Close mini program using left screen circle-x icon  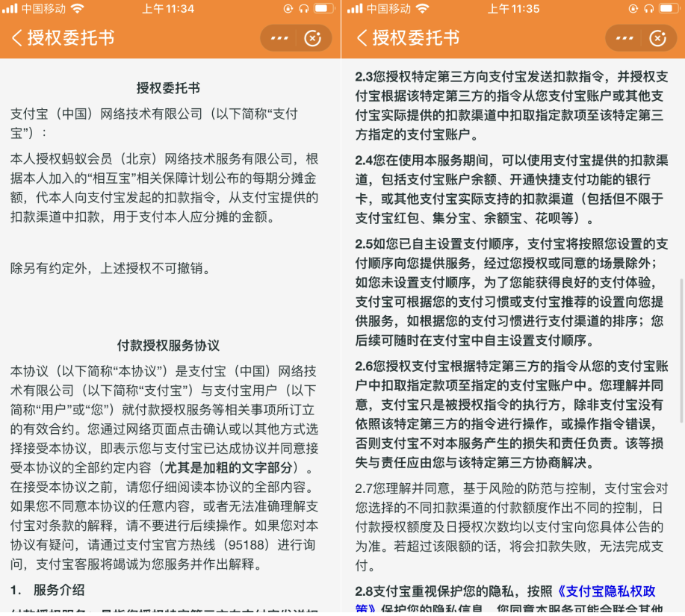[313, 38]
